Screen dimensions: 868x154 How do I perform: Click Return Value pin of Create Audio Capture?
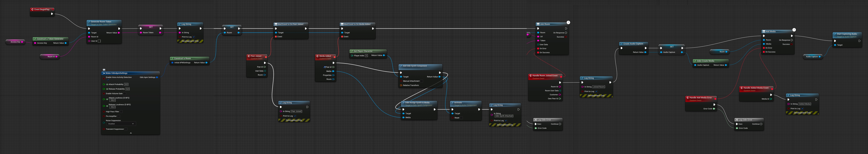pyautogui.click(x=645, y=52)
